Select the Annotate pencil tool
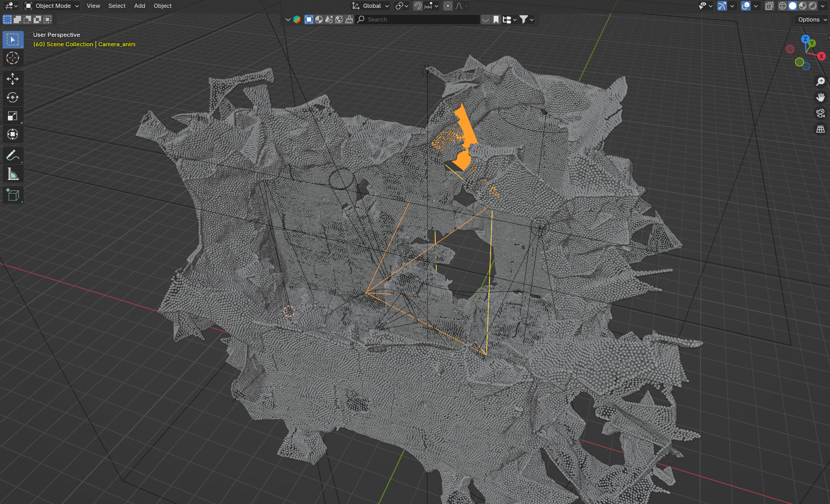Screen dimensions: 830x504 [x=13, y=155]
